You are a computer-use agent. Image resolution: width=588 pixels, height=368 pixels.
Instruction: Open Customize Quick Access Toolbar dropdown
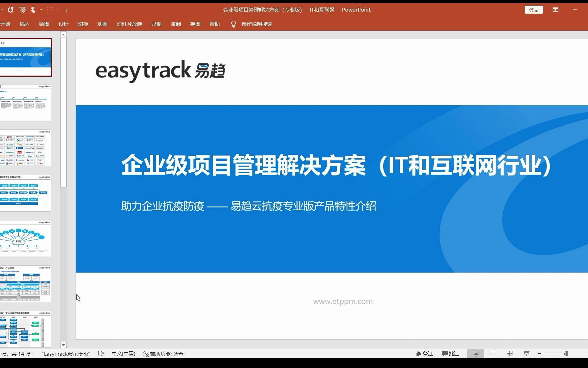pos(66,10)
